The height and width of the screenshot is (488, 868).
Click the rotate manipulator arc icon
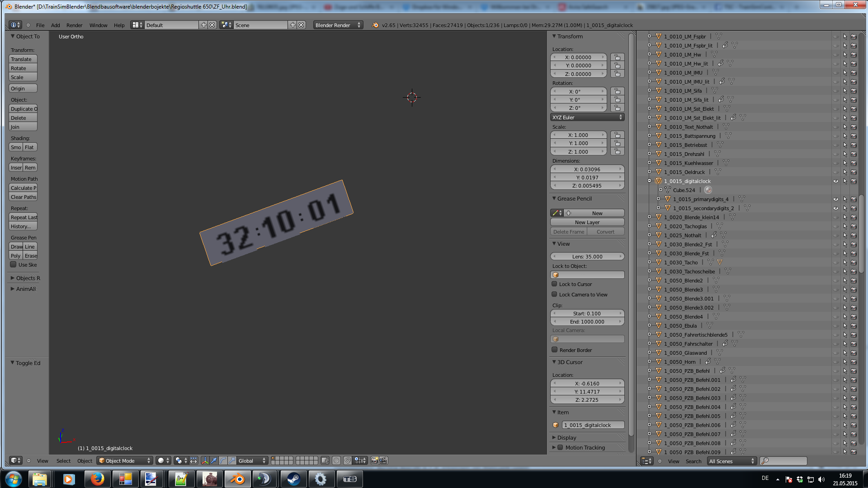coord(223,460)
